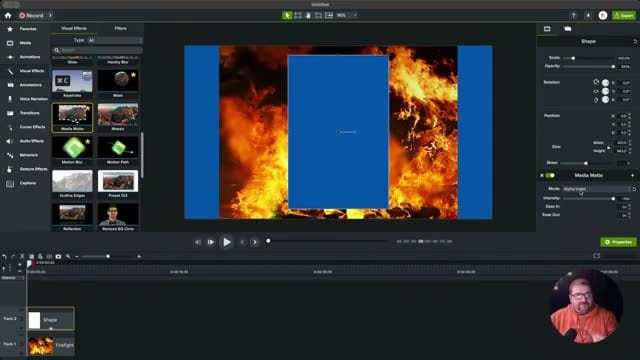The height and width of the screenshot is (360, 640).
Task: Adjust the Scale slider
Action: [573, 58]
